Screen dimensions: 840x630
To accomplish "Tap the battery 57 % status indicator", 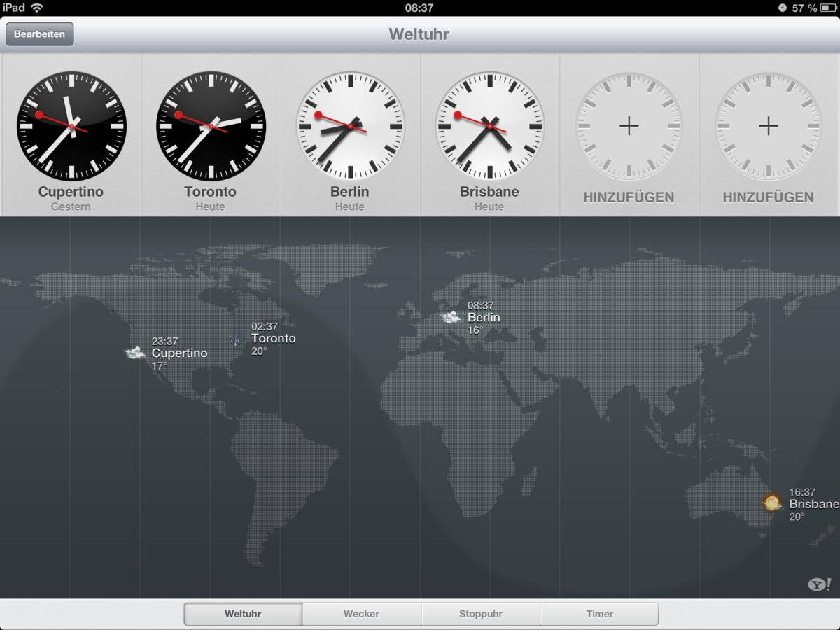I will click(x=804, y=8).
